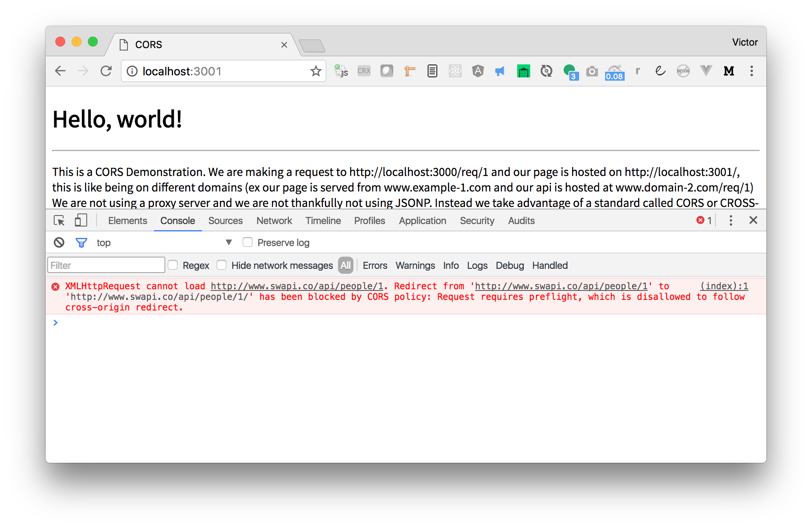Click the Victor profile button
The height and width of the screenshot is (528, 812).
pos(745,42)
